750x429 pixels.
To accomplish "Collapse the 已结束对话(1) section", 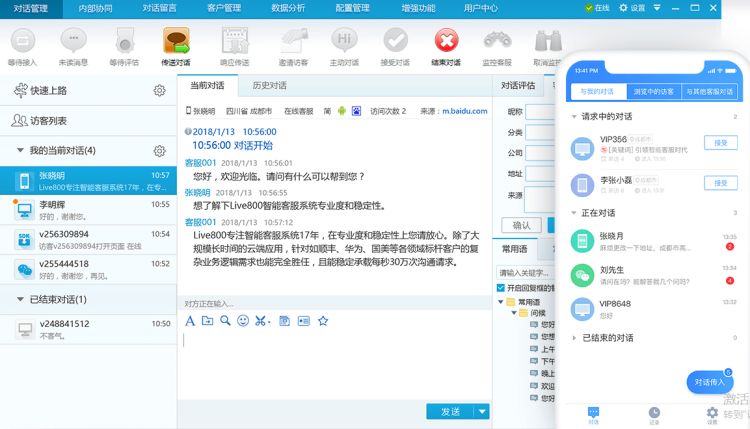I will pos(20,299).
